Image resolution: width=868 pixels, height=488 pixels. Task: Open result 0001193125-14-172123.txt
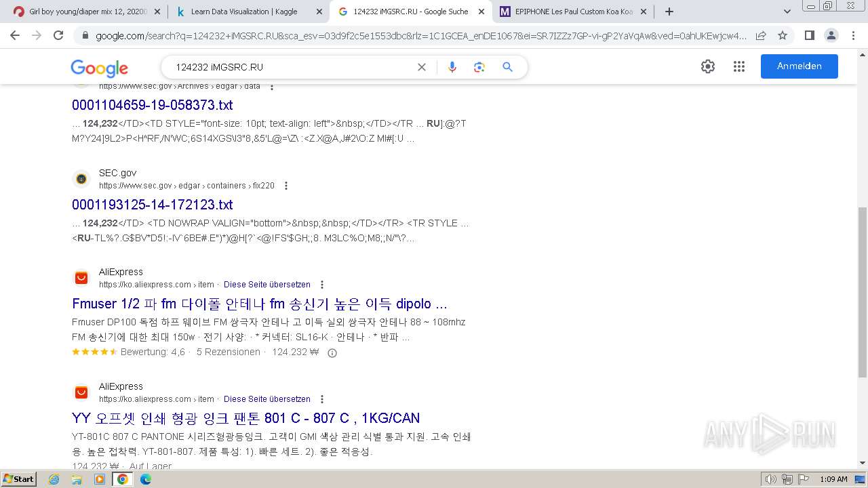point(153,205)
